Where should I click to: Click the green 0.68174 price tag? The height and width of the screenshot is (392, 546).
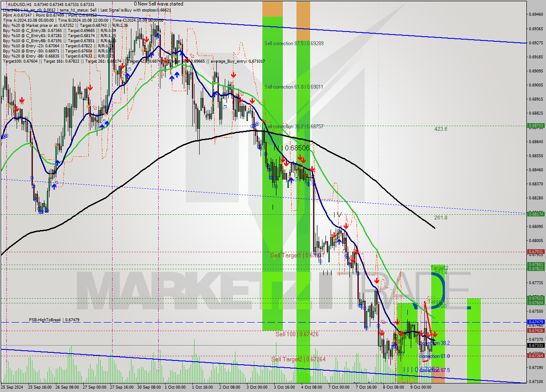(536, 214)
